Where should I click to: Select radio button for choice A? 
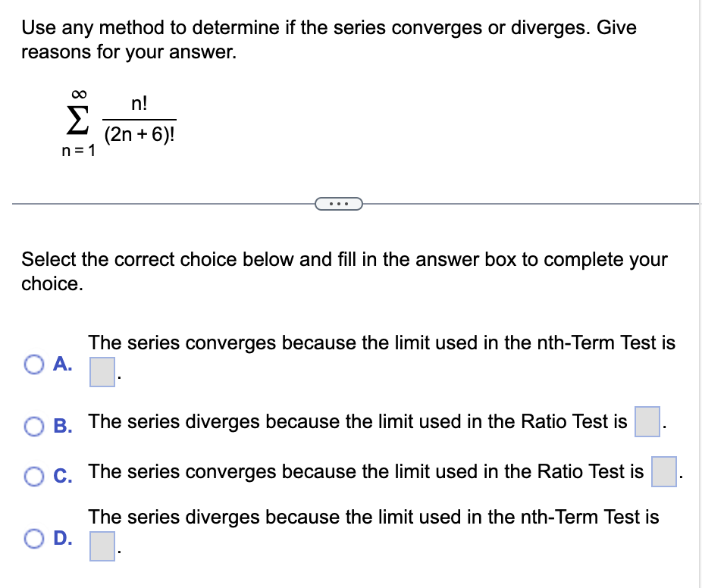[33, 364]
